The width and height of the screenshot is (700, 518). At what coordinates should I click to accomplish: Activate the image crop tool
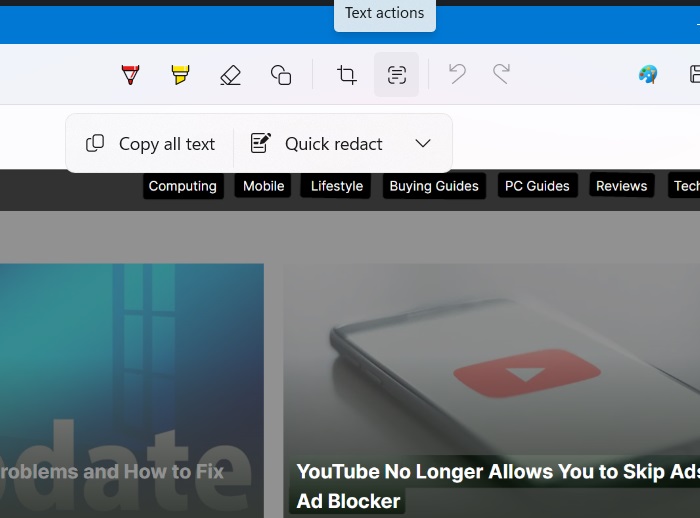click(346, 75)
